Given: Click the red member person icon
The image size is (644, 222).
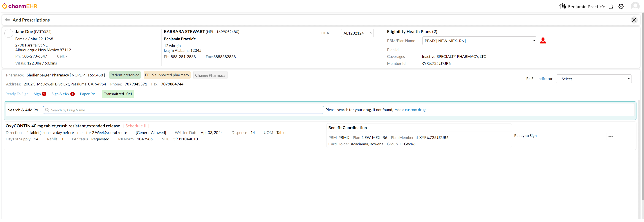Looking at the screenshot, I should [x=543, y=41].
